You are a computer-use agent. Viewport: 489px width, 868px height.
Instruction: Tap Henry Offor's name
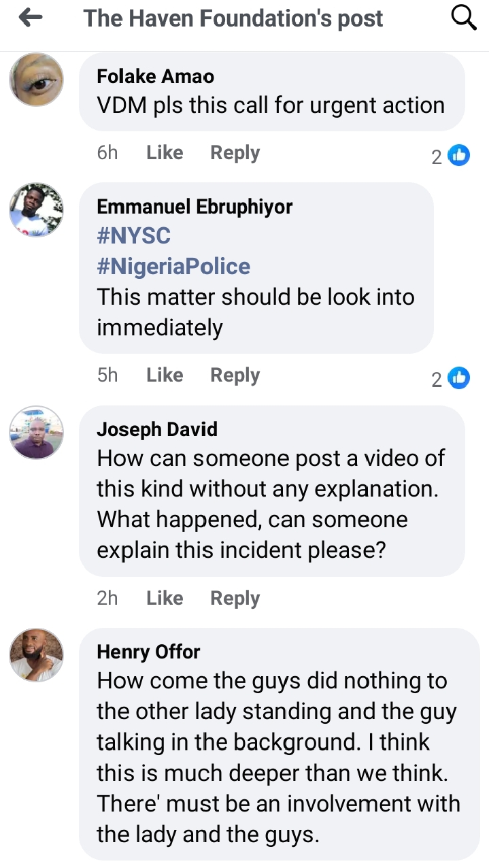[x=148, y=652]
